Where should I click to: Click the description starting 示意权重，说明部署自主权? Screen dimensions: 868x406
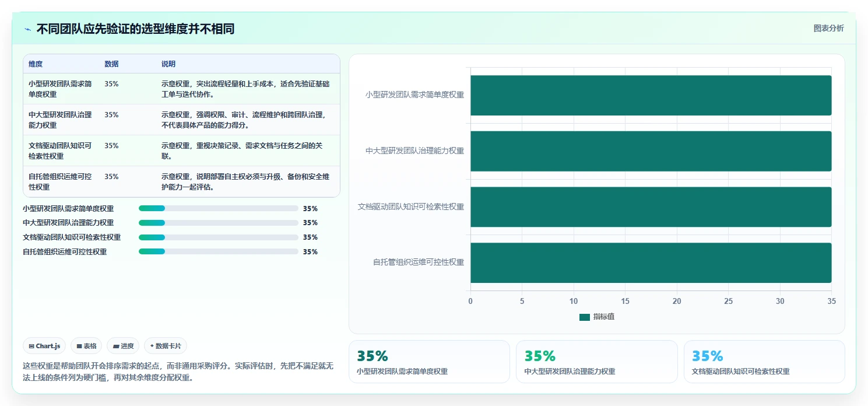(245, 182)
